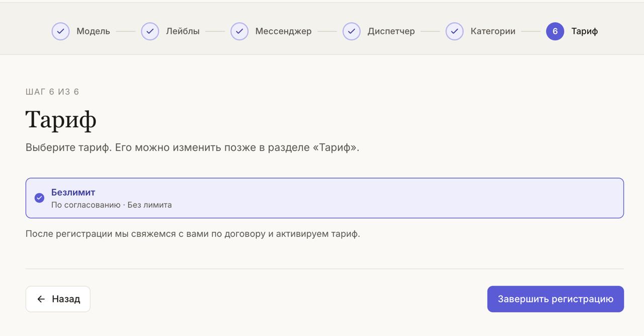This screenshot has width=644, height=336.
Task: Select the Тариф step label in stepper
Action: click(x=585, y=31)
